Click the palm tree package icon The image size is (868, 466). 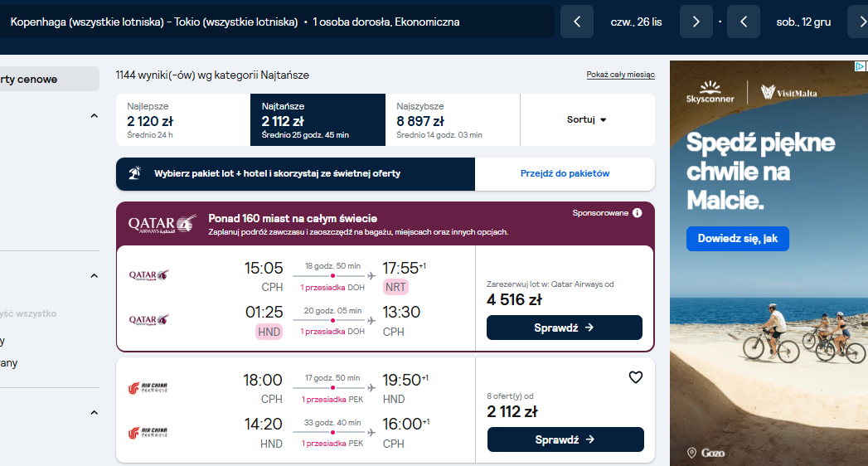point(134,173)
